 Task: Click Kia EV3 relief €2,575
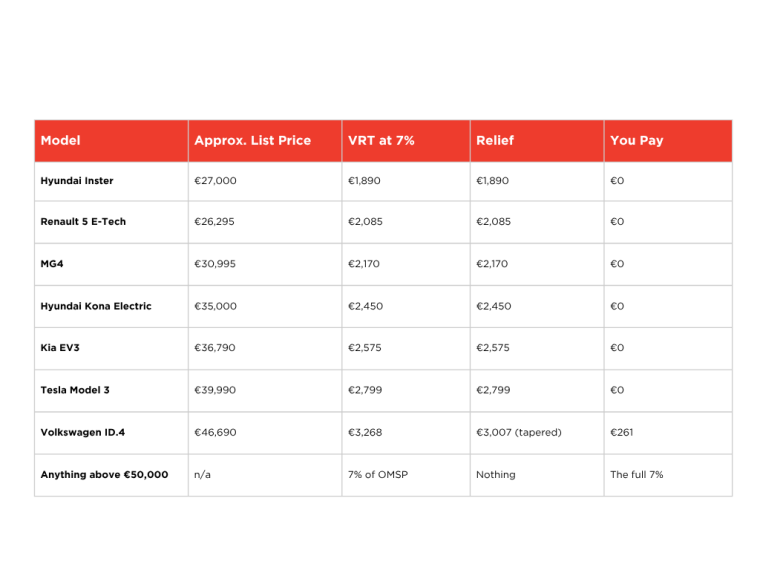[493, 348]
